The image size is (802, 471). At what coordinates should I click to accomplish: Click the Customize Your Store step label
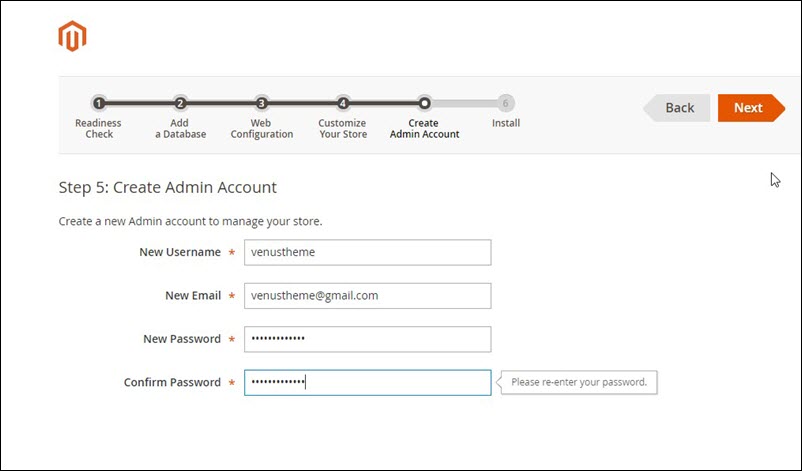coord(343,129)
